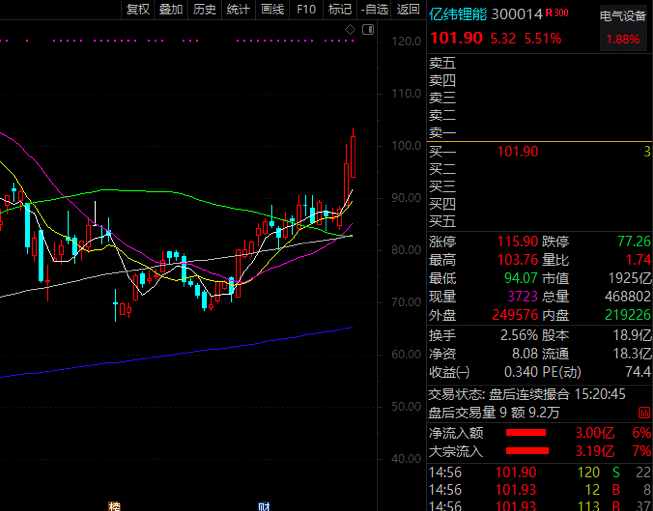Select the 卖四 ask row
Image resolution: width=653 pixels, height=511 pixels.
pyautogui.click(x=540, y=80)
